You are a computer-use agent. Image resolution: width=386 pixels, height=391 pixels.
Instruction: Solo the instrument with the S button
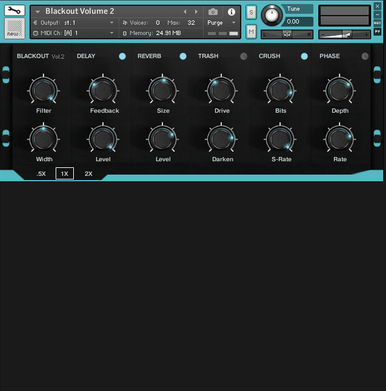point(251,13)
